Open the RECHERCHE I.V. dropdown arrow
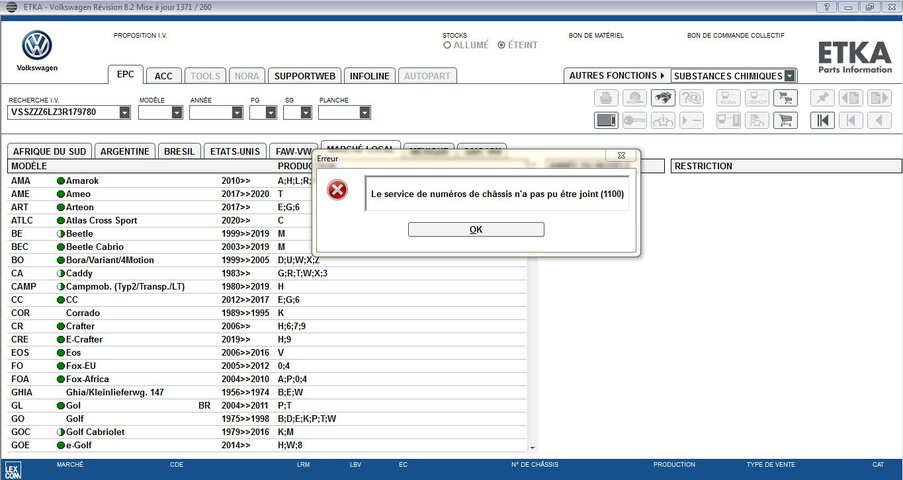The height and width of the screenshot is (480, 903). point(124,112)
